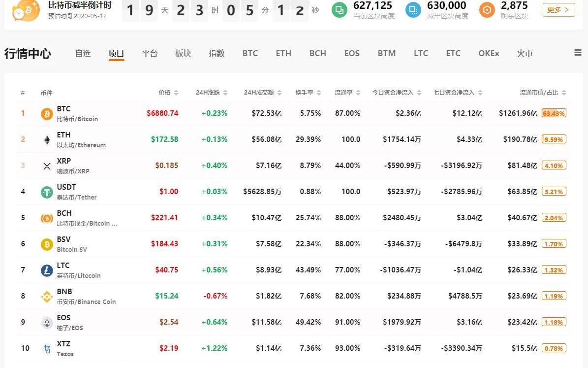Screen dimensions: 588x368
Task: Click the Tether USDT coin icon
Action: coord(47,192)
